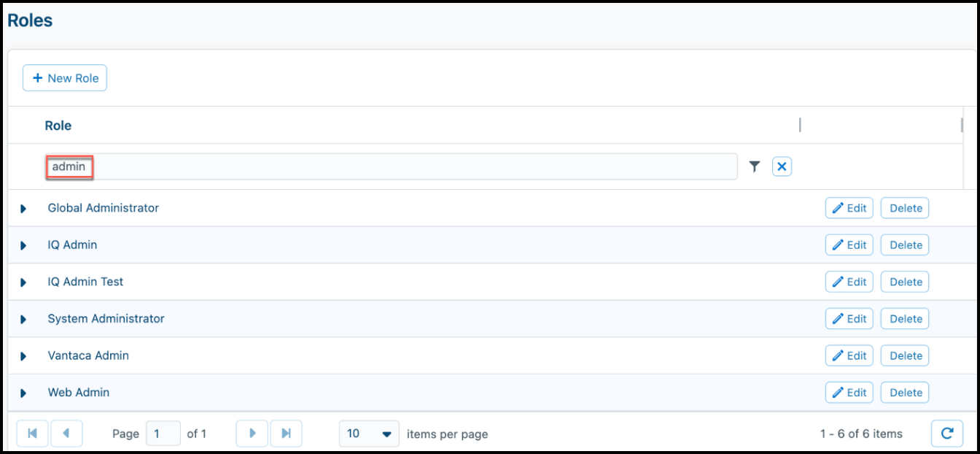The height and width of the screenshot is (454, 980).
Task: Go to the last page
Action: [x=287, y=434]
